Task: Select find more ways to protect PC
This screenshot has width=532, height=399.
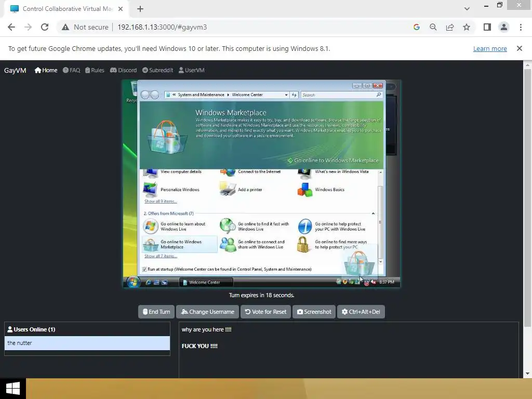Action: 332,244
